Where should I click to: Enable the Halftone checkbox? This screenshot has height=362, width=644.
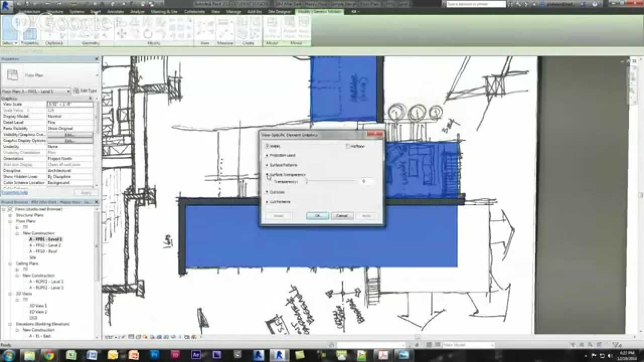point(347,146)
